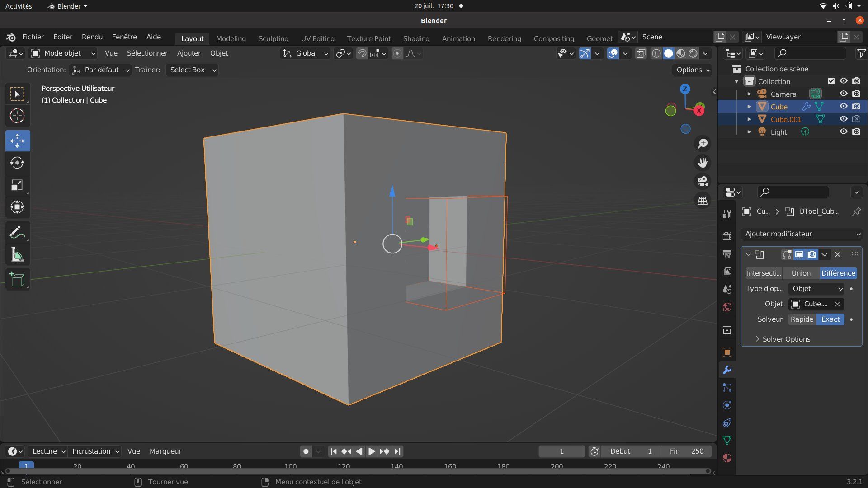Open the Material properties tab
Image resolution: width=868 pixels, height=488 pixels.
click(x=727, y=458)
